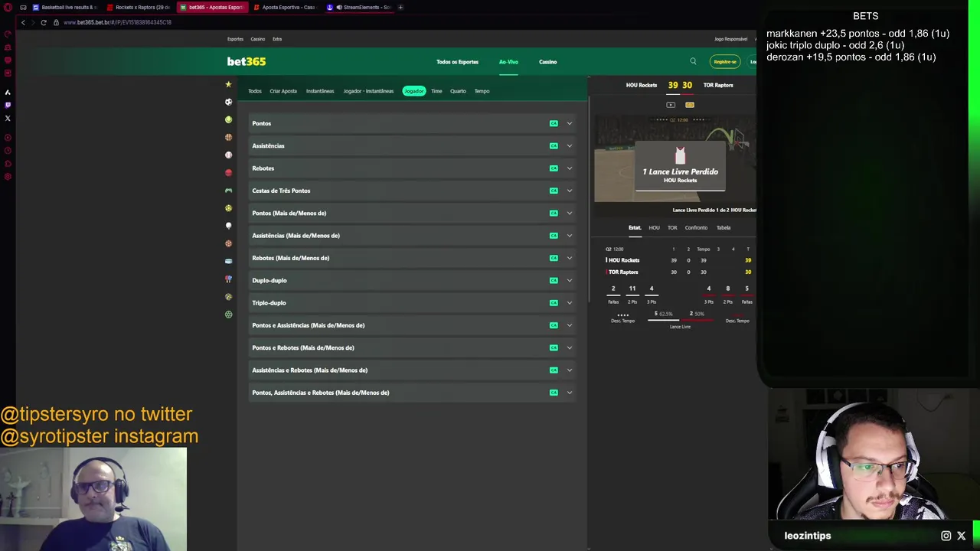Select basketball sport icon in sidebar
980x551 pixels.
[228, 137]
